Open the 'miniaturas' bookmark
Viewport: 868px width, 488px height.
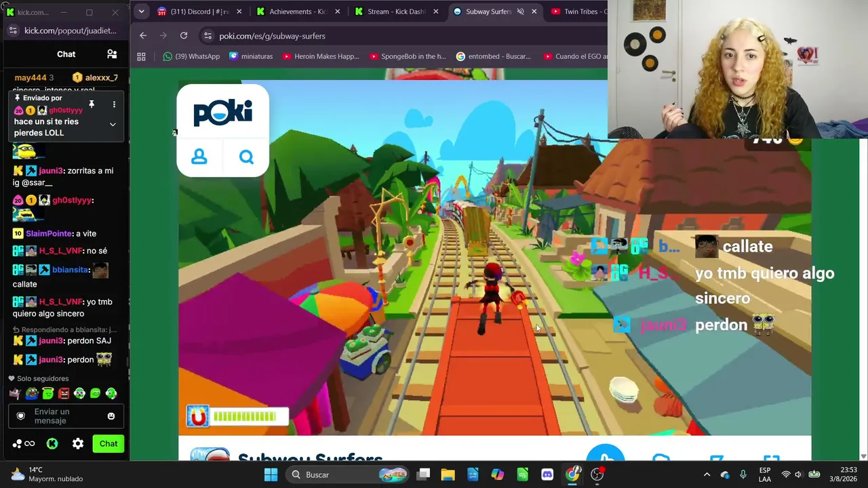251,57
